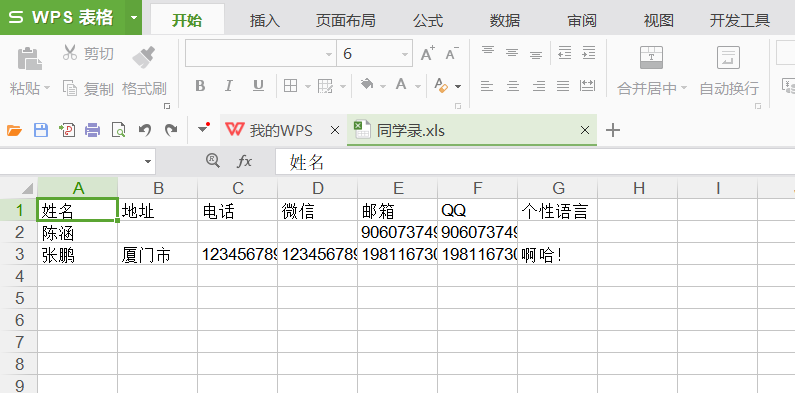Align text left
The image size is (795, 393).
coord(487,86)
